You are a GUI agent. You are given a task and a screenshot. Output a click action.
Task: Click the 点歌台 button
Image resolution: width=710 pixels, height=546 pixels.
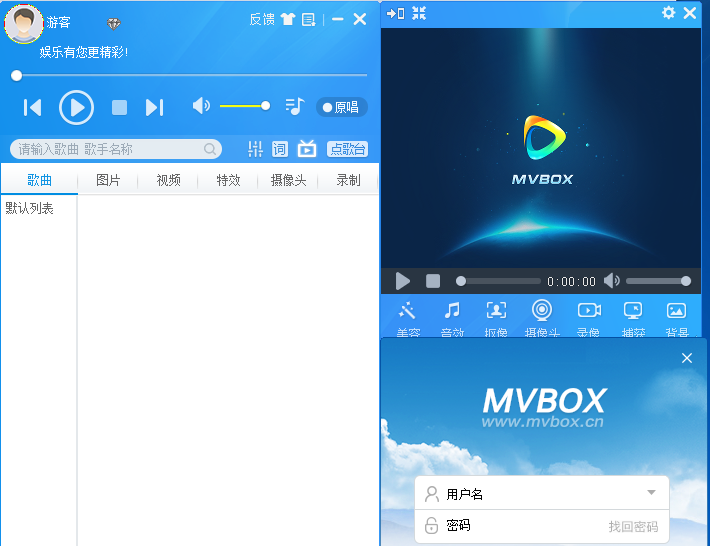coord(347,149)
